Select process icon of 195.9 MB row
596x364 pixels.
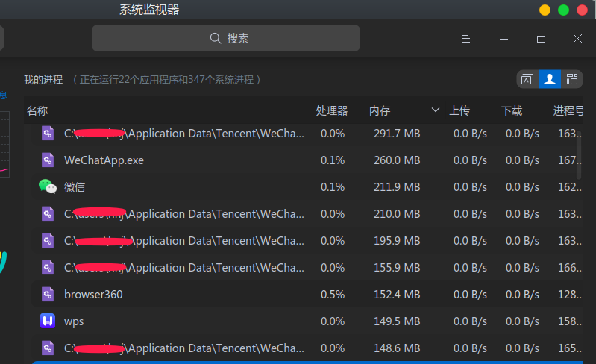click(x=48, y=240)
